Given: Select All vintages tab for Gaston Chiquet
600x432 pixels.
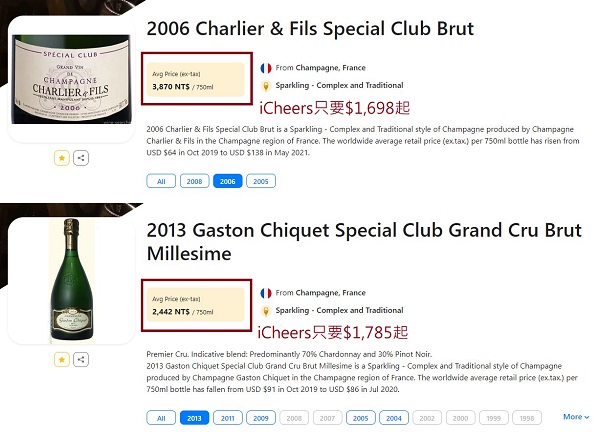Looking at the screenshot, I should pos(159,417).
